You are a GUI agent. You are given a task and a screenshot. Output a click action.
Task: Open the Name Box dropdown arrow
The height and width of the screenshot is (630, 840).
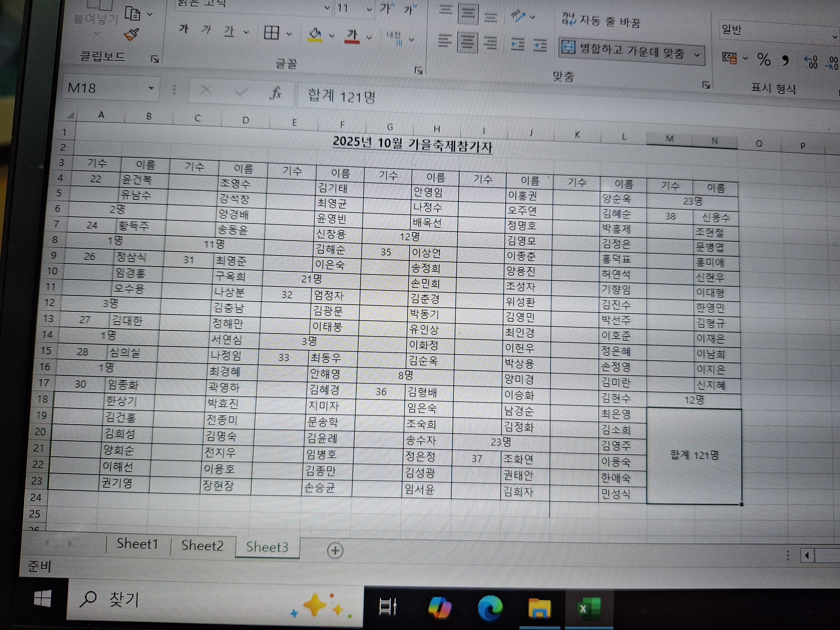(x=151, y=89)
